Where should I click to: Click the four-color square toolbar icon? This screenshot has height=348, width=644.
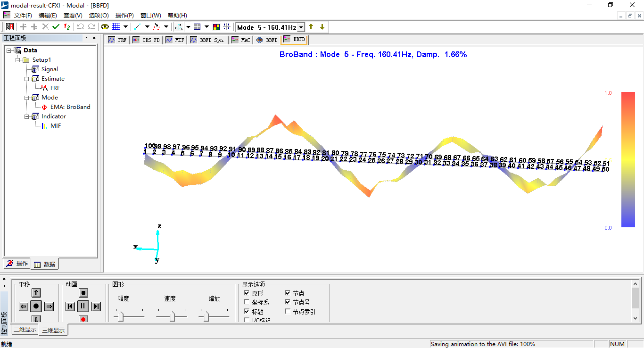pos(216,27)
